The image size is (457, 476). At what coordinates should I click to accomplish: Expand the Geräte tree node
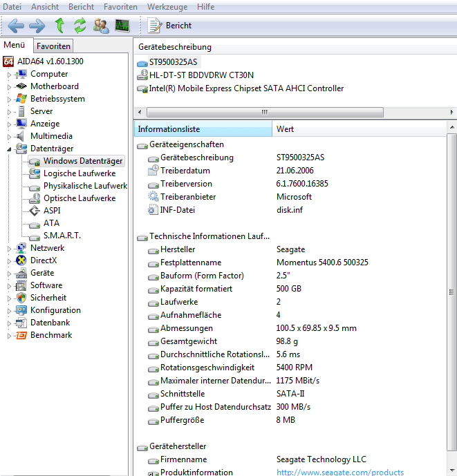[x=9, y=274]
